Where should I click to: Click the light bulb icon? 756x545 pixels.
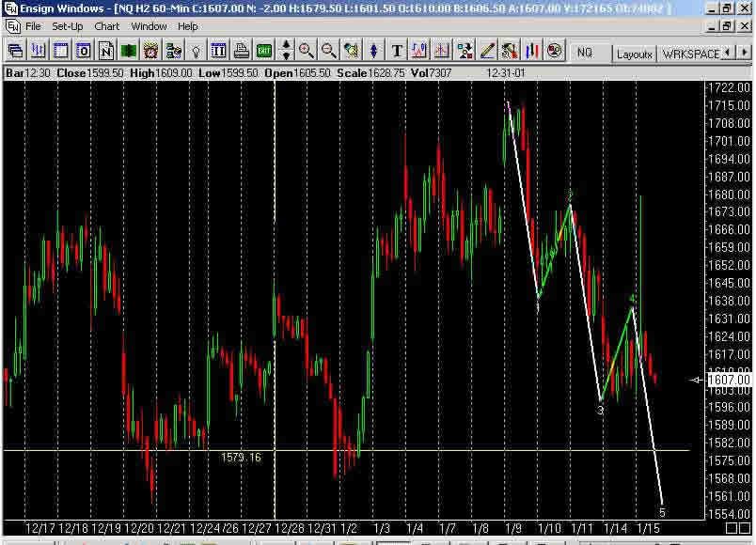point(197,51)
